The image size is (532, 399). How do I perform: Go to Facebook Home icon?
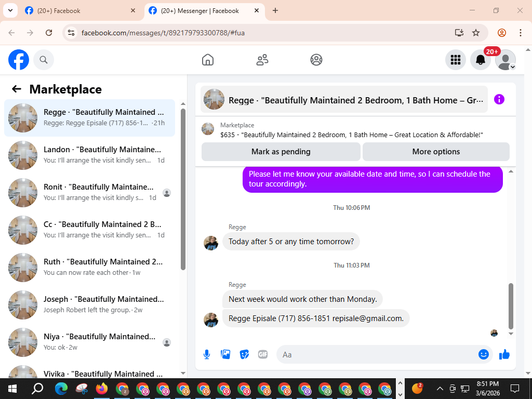(208, 60)
